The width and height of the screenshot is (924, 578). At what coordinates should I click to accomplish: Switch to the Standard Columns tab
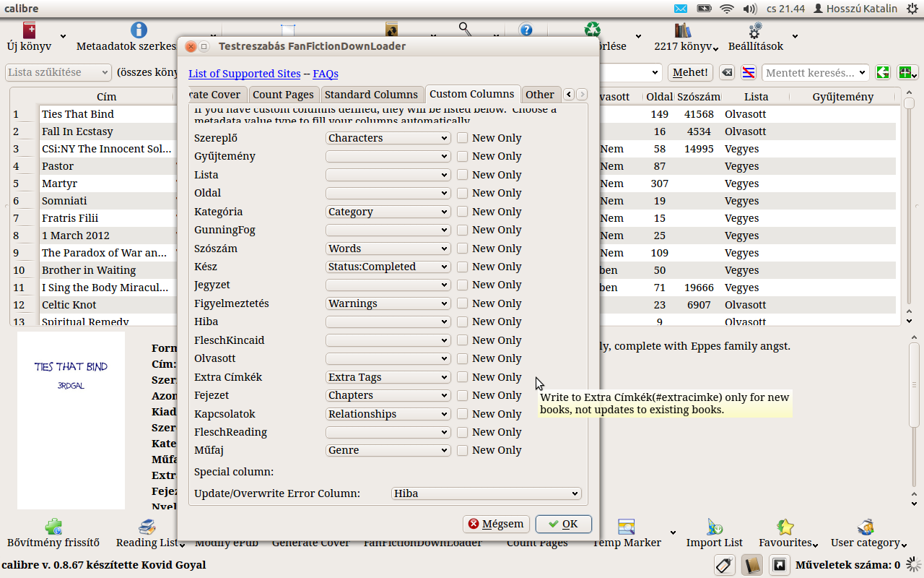click(x=371, y=95)
